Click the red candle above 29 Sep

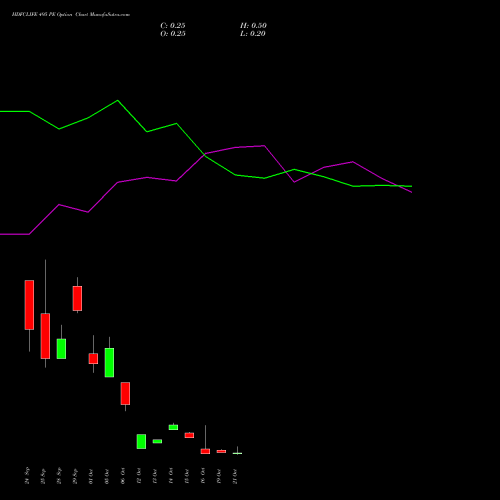click(77, 298)
